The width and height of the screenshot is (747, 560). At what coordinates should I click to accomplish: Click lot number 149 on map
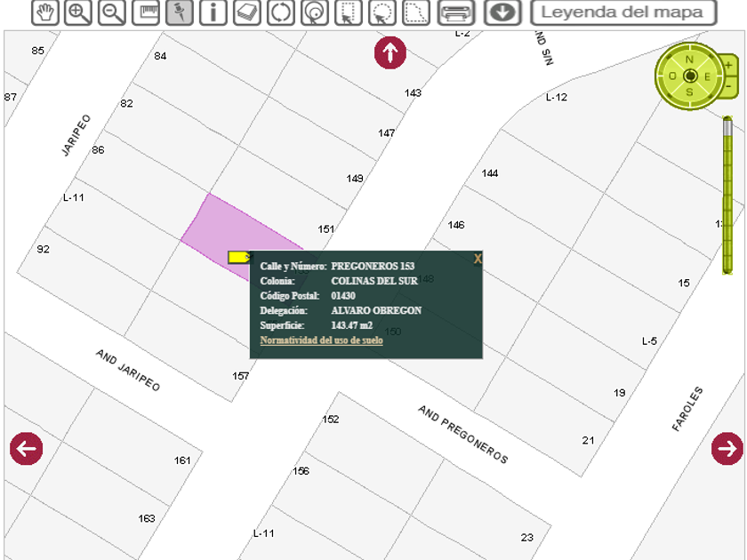coord(355,179)
